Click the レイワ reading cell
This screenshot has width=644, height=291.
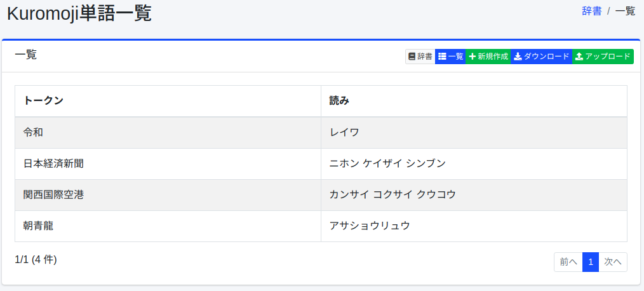coord(344,132)
